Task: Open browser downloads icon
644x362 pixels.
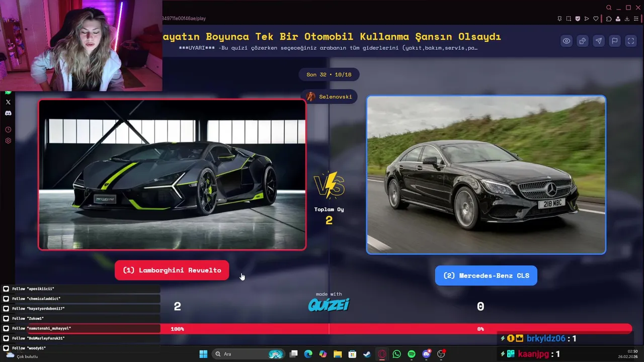Action: (x=627, y=19)
